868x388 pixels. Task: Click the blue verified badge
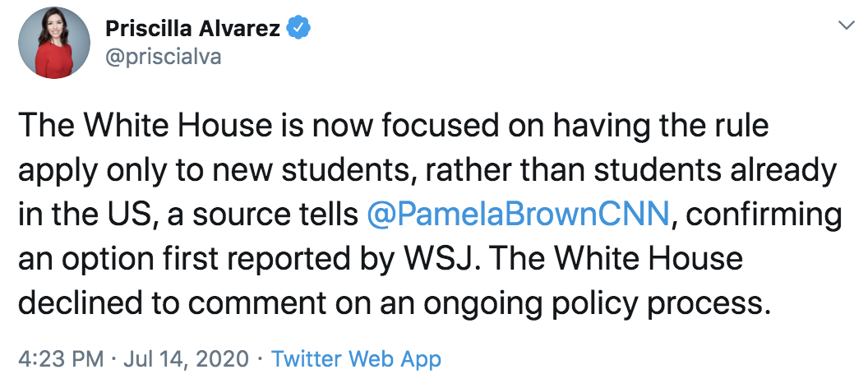pos(298,29)
